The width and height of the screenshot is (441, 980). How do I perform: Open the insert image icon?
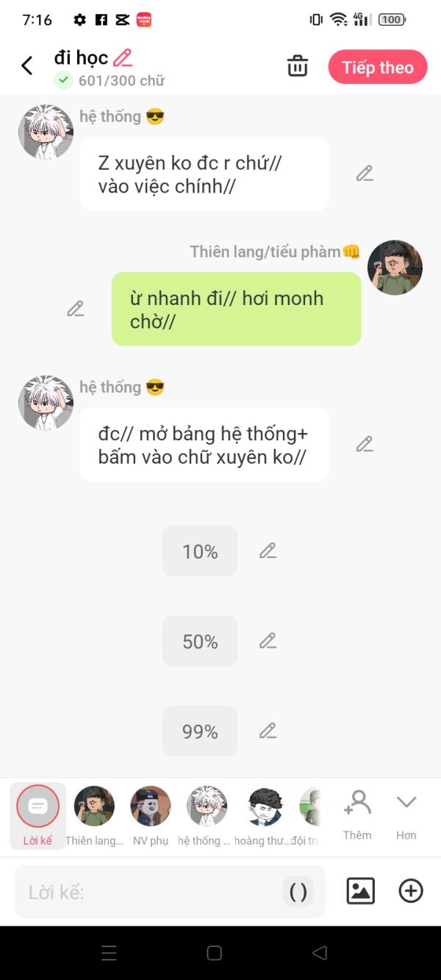click(x=360, y=891)
